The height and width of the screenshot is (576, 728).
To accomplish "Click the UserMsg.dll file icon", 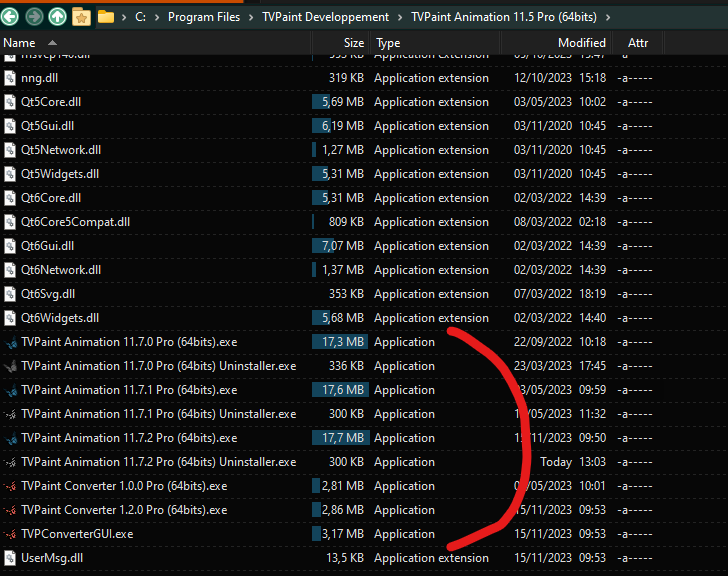I will pos(10,558).
